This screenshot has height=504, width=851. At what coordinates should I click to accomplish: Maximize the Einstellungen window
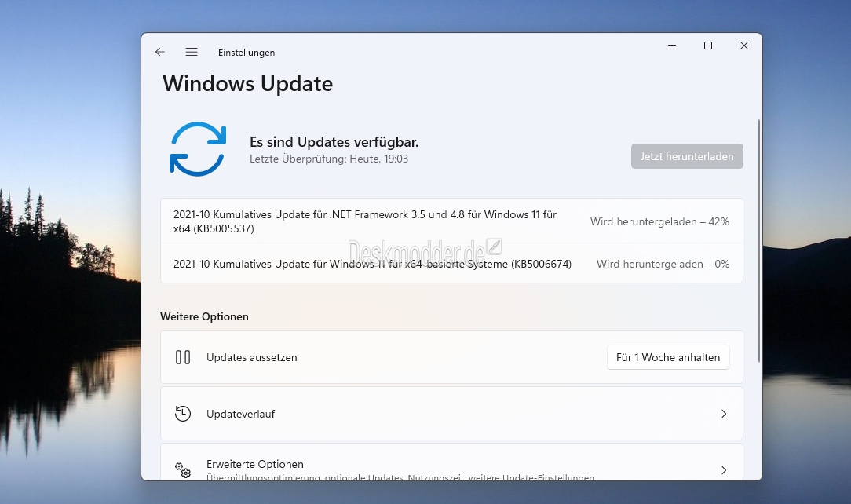pos(707,46)
